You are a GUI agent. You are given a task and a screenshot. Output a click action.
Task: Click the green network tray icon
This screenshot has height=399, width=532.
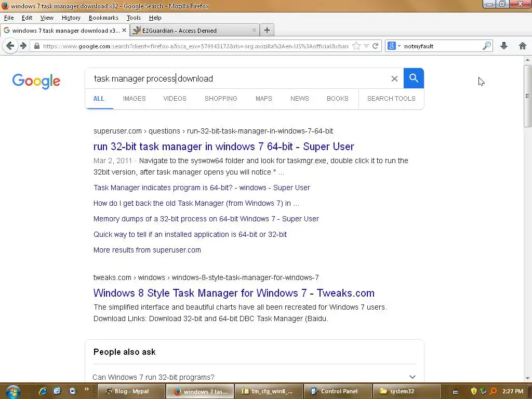[x=484, y=391]
